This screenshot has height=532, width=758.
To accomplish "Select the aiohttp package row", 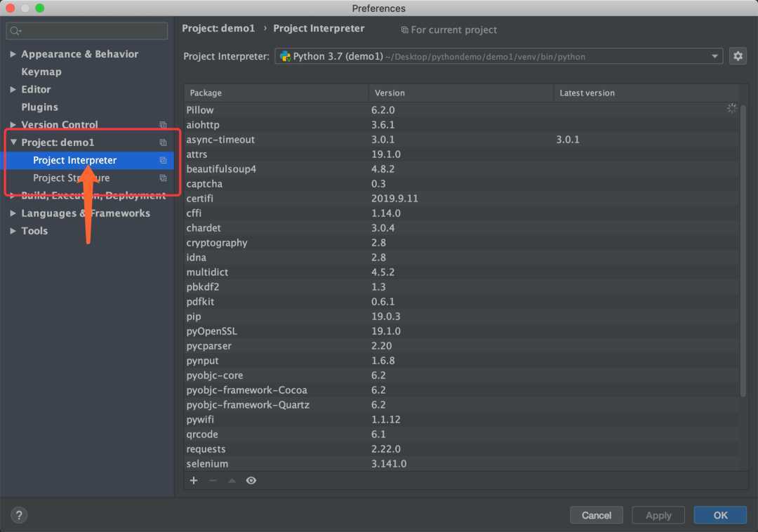I will (x=461, y=125).
